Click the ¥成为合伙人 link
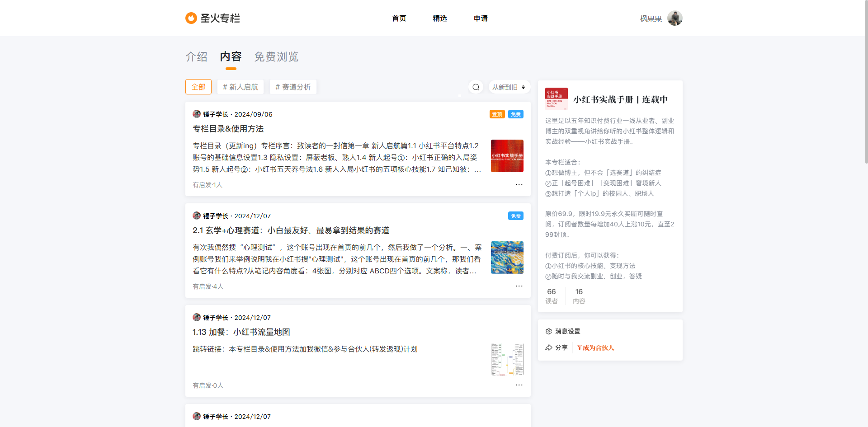The width and height of the screenshot is (868, 427). point(595,347)
